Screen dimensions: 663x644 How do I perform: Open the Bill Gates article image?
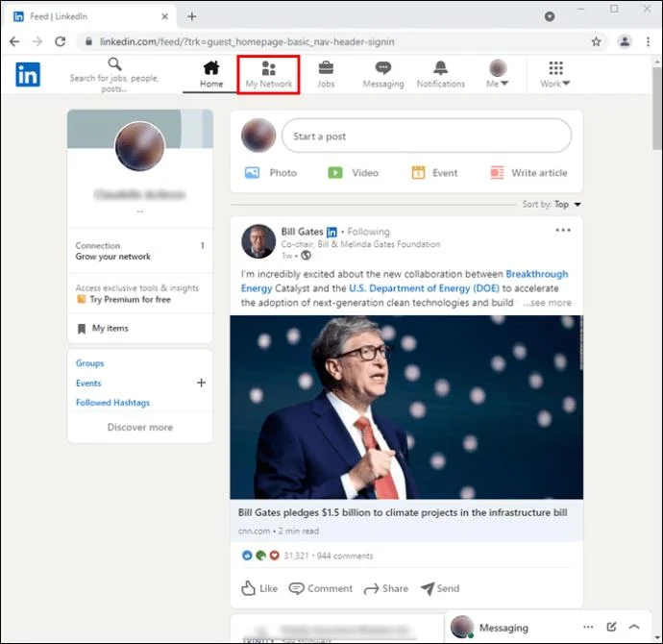click(406, 408)
